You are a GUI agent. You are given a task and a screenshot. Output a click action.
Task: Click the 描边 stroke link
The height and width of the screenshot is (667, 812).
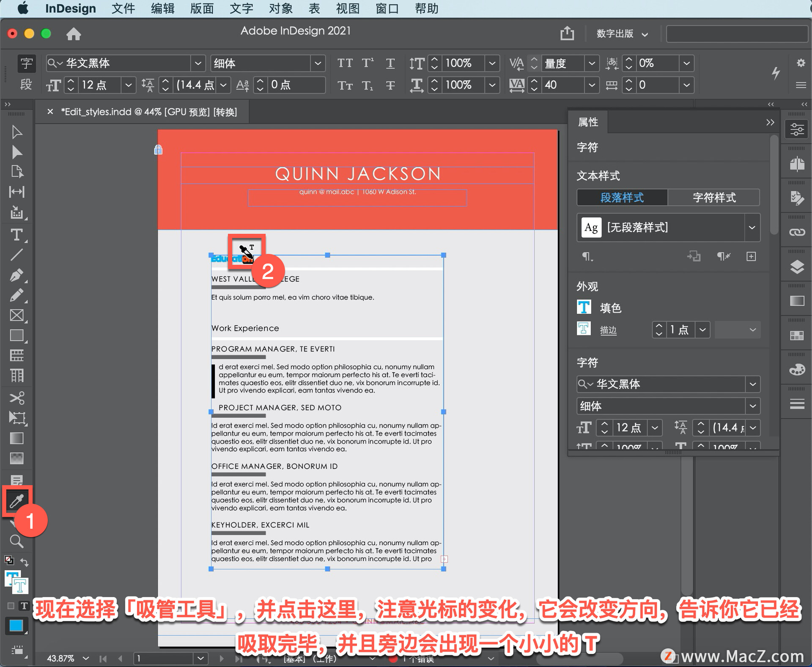coord(608,330)
